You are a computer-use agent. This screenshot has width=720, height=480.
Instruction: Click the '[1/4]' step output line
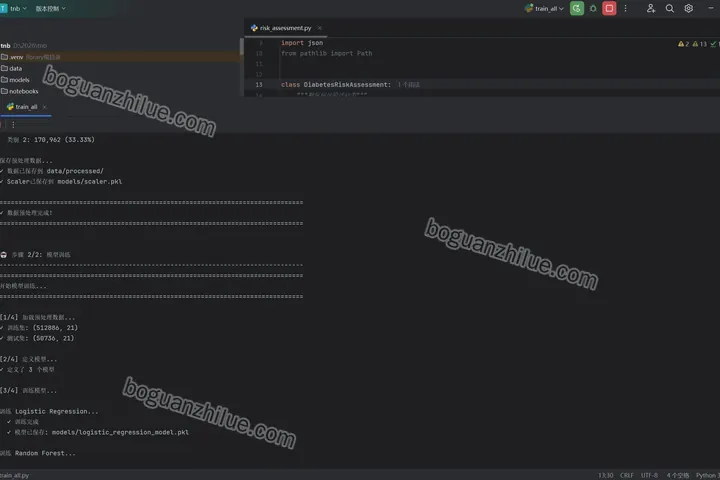(37, 317)
